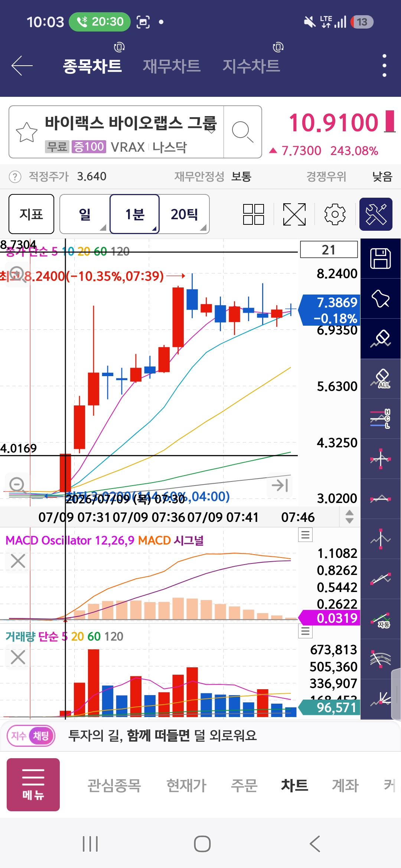Tap the 적정주가 3.640 value
Viewport: 401px width, 868px height.
tap(68, 177)
